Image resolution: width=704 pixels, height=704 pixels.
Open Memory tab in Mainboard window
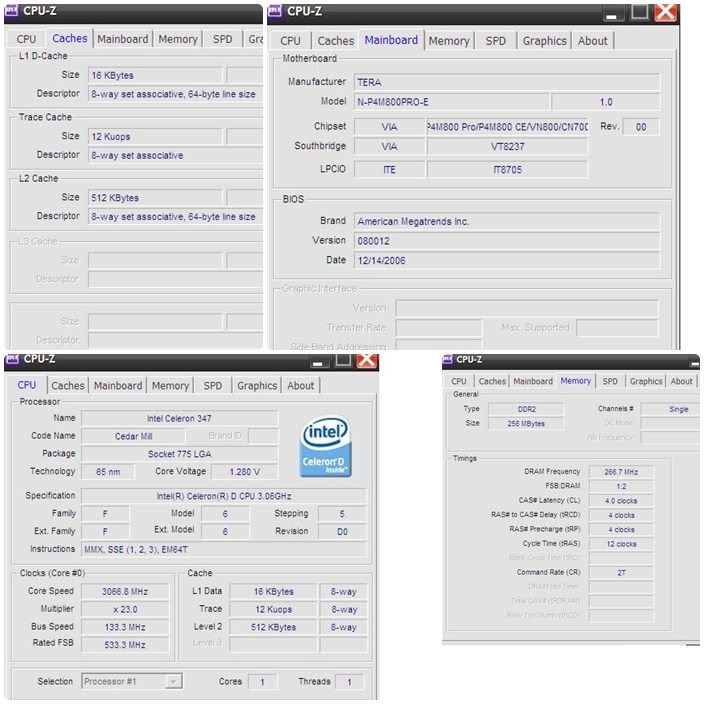449,41
